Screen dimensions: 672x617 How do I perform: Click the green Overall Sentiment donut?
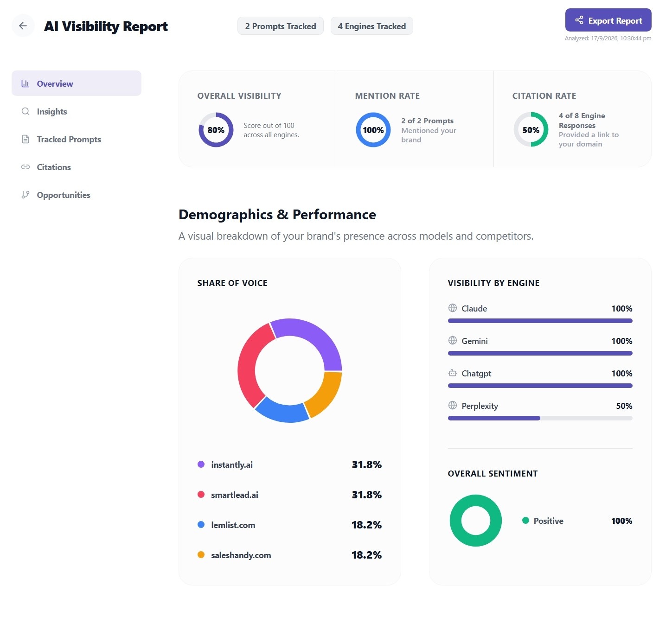(x=476, y=520)
